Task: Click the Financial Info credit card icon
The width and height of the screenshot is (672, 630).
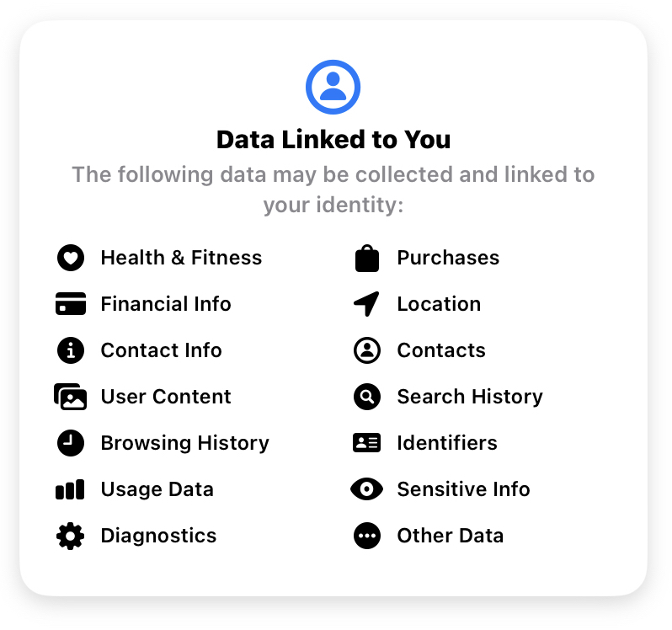Action: click(71, 304)
